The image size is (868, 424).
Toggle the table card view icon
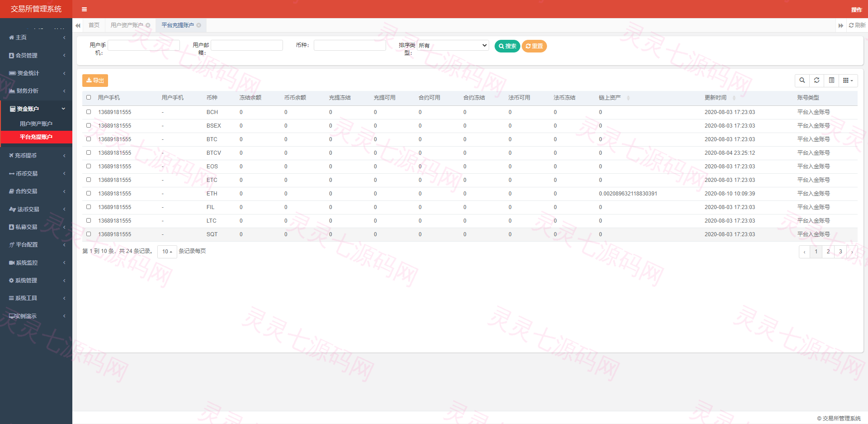[831, 81]
